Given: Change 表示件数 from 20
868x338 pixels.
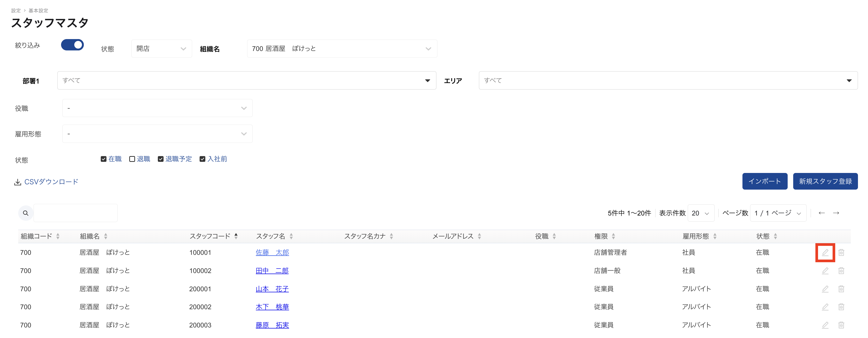Looking at the screenshot, I should coord(701,213).
